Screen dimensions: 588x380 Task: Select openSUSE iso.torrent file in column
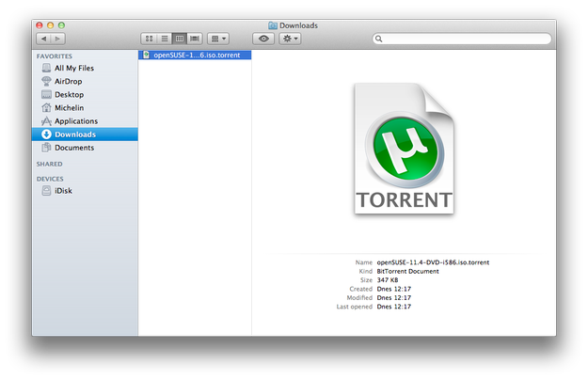coord(195,55)
